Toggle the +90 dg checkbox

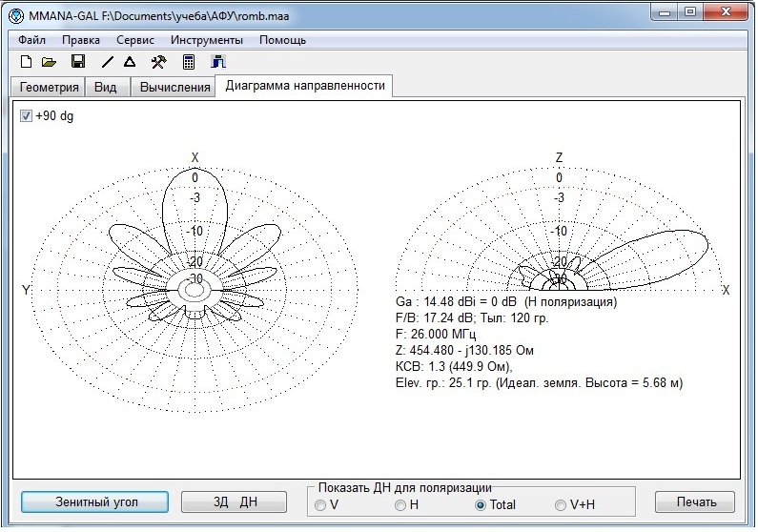(26, 116)
